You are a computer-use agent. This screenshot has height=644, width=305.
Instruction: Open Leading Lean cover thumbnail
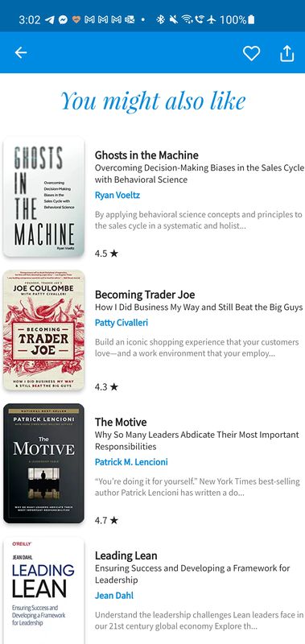pos(43,591)
